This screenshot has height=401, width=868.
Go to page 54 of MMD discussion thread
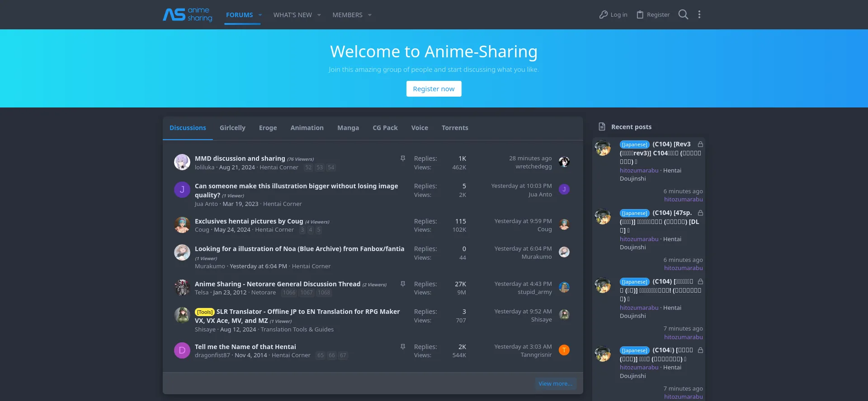pyautogui.click(x=331, y=168)
